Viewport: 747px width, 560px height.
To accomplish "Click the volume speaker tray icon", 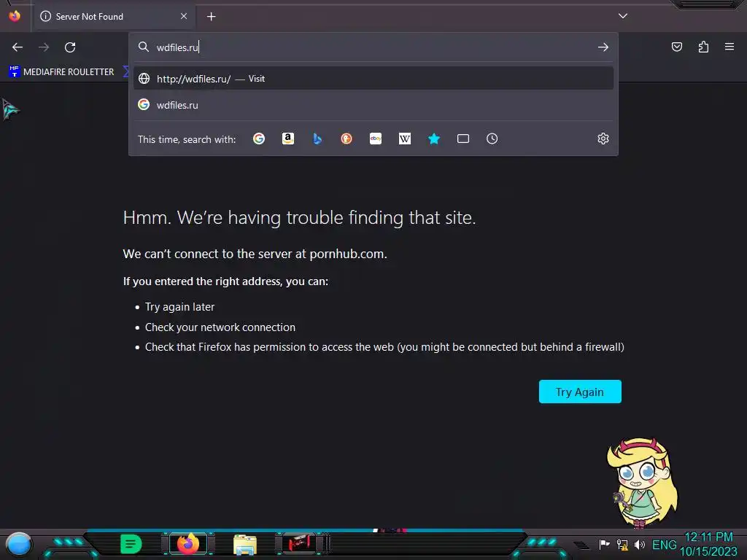I will (x=640, y=544).
